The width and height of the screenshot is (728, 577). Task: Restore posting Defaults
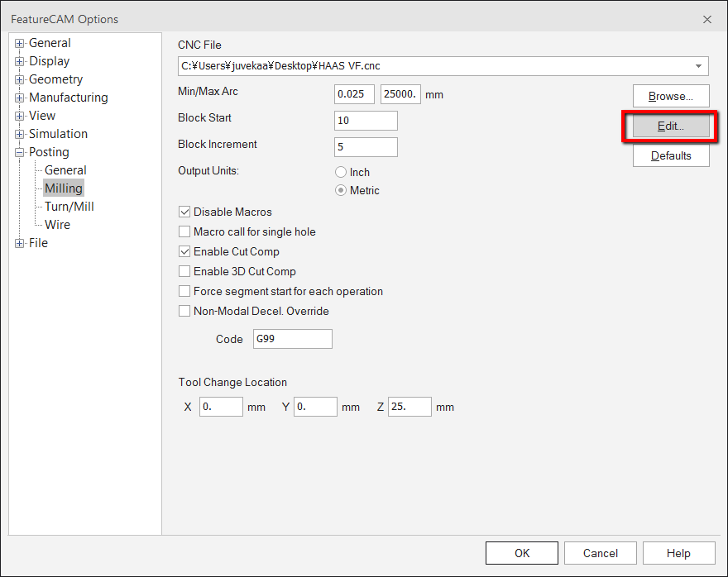pyautogui.click(x=671, y=155)
